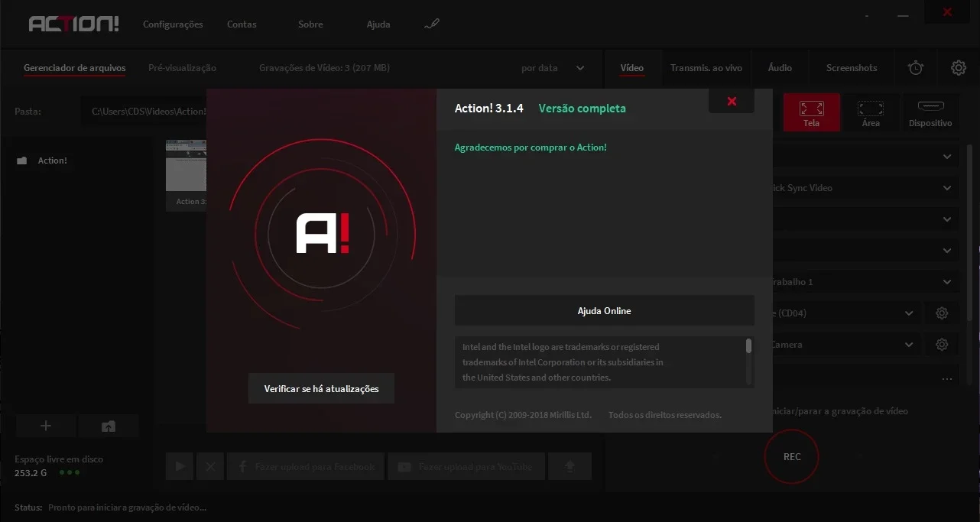Select the Screenshots tab
Screen dimensions: 980x522
tap(852, 68)
